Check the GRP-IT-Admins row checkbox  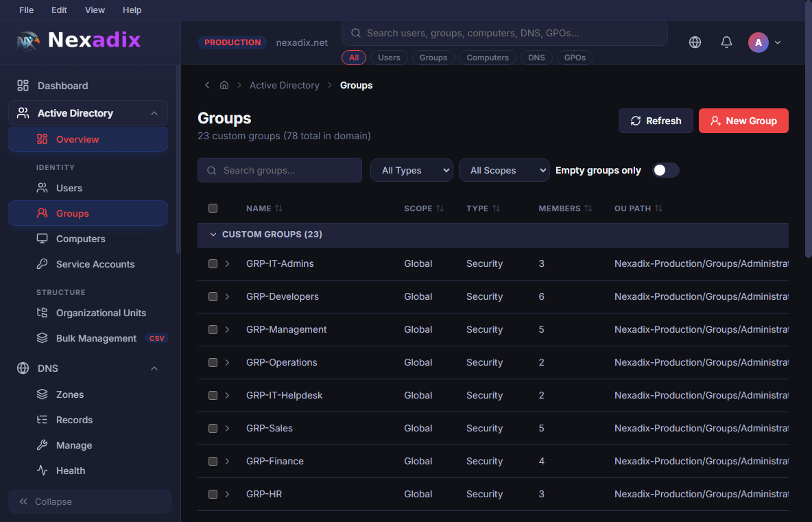(213, 263)
